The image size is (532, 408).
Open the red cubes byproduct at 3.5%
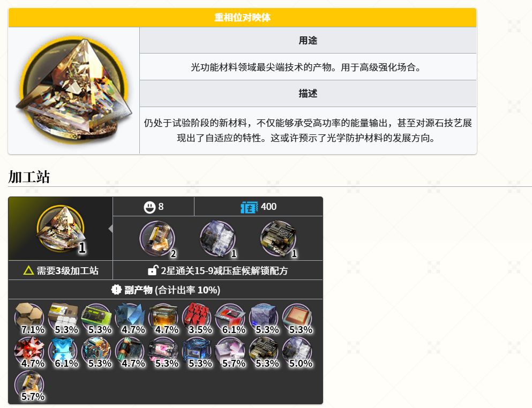pyautogui.click(x=197, y=318)
